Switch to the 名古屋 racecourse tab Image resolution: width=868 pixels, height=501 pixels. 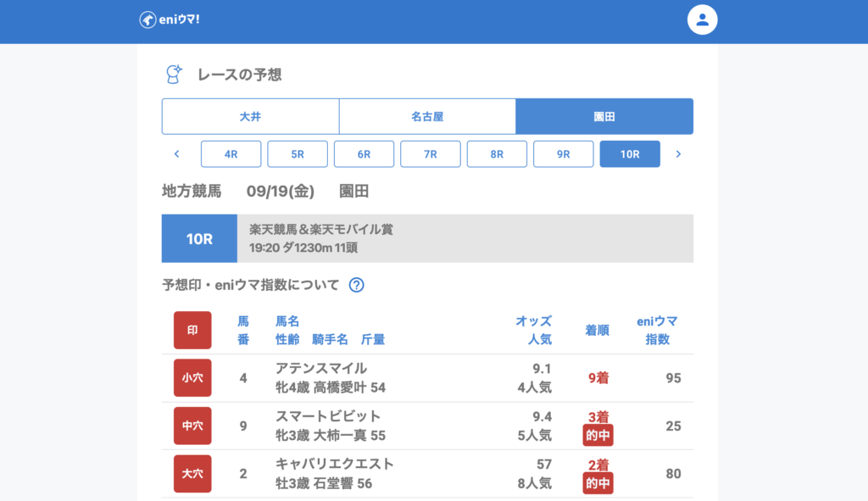[427, 116]
